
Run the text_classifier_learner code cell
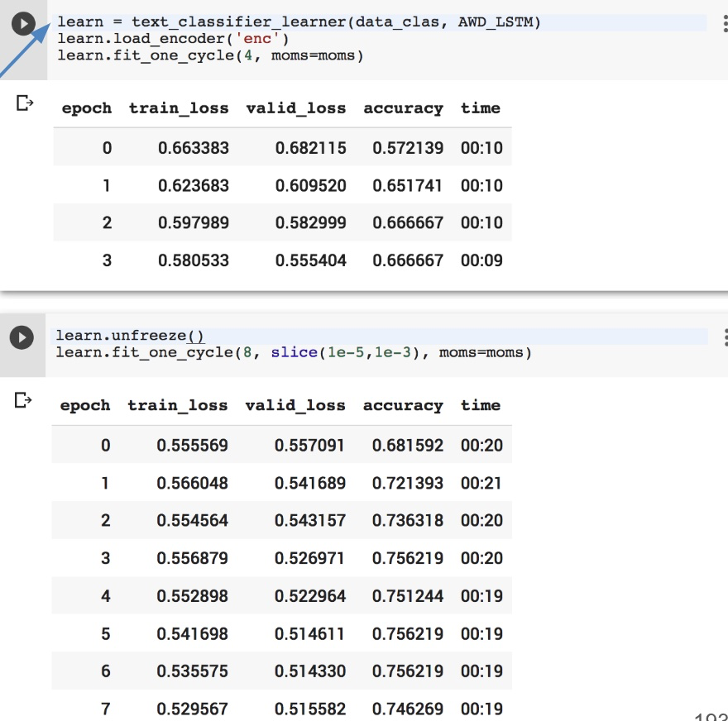23,25
